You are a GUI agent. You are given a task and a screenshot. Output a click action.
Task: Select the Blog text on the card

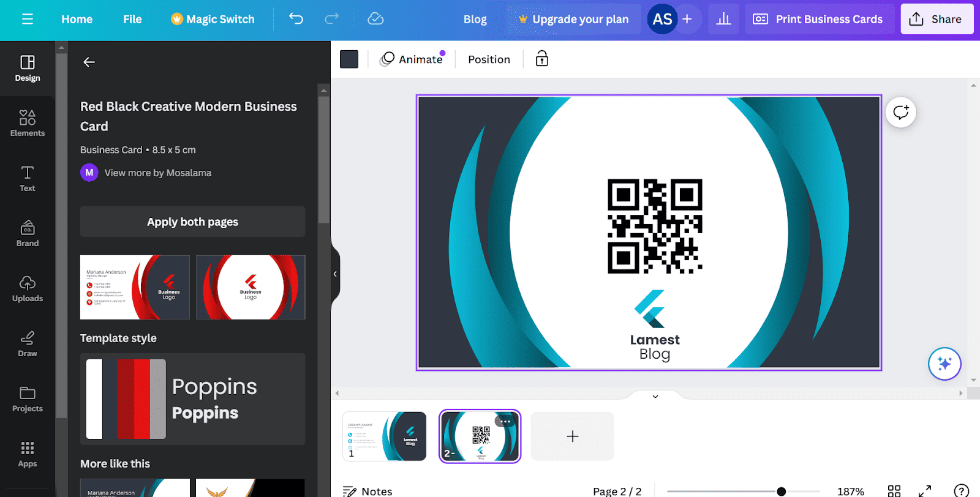click(655, 354)
